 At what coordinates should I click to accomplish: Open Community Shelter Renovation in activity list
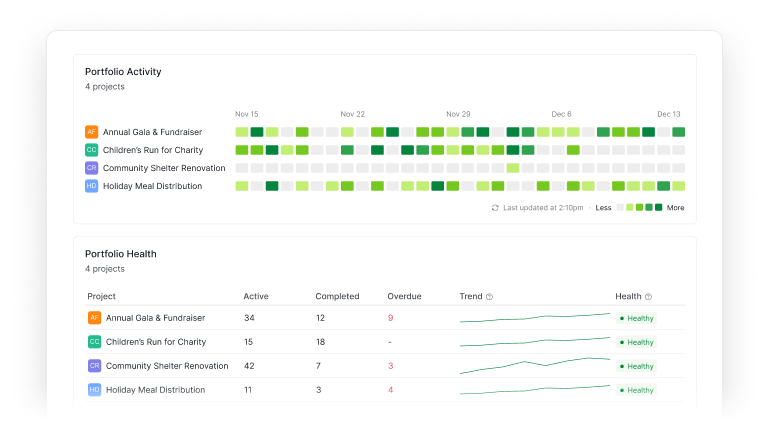(x=164, y=168)
